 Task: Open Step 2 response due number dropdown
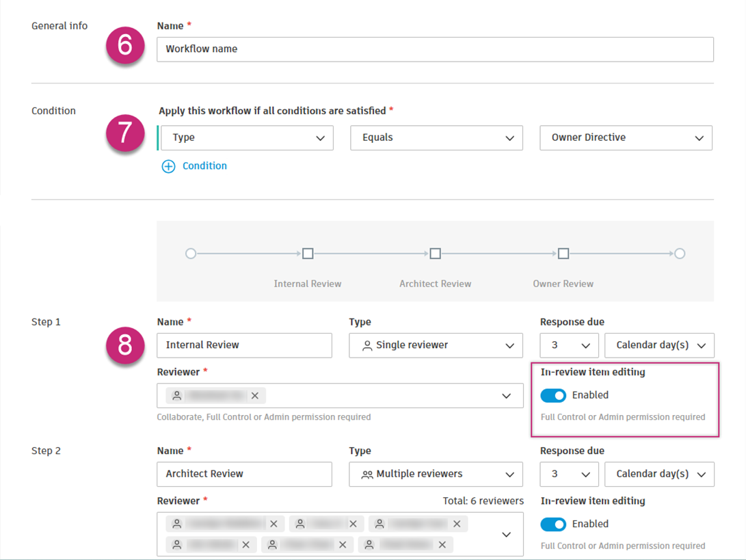click(x=569, y=475)
